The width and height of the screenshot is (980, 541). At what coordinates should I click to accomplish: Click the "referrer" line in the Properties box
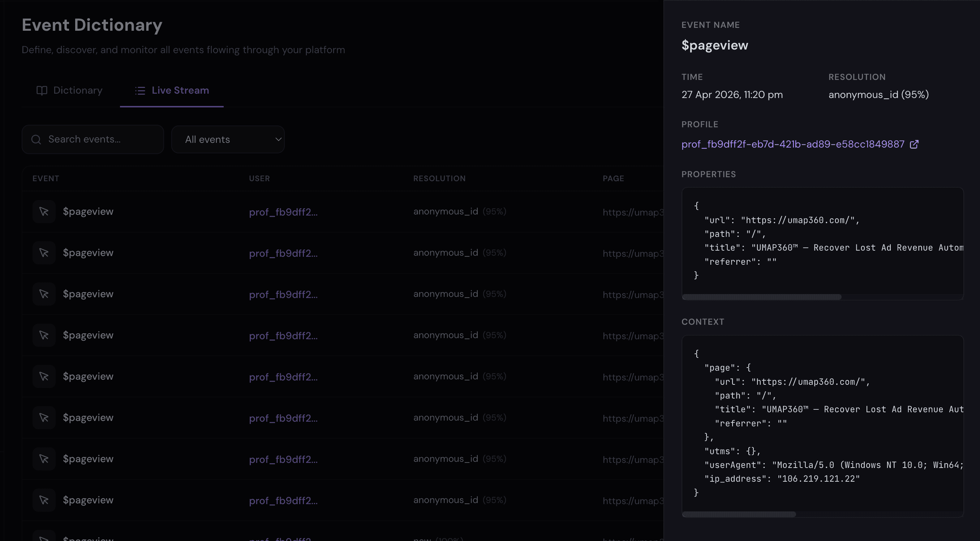[740, 262]
